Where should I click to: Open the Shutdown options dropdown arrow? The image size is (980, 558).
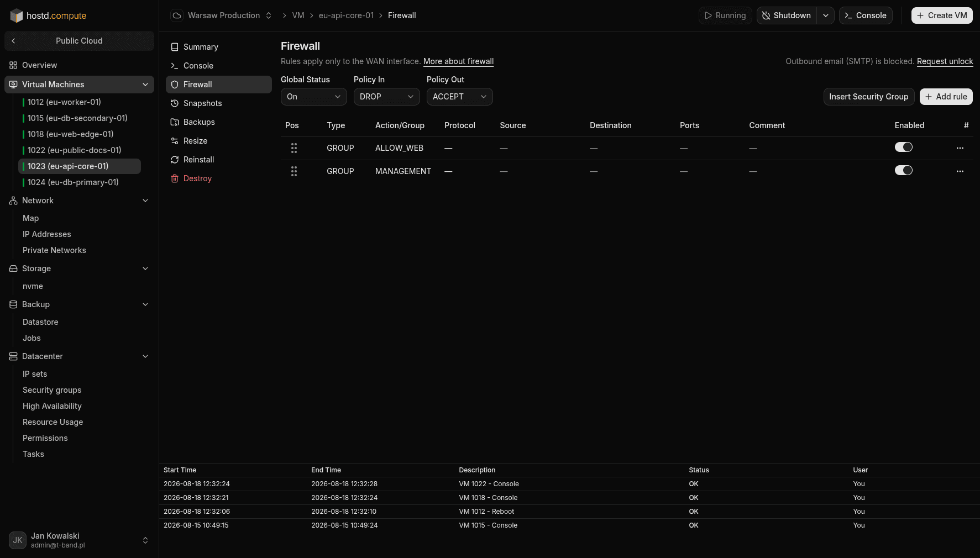tap(826, 15)
